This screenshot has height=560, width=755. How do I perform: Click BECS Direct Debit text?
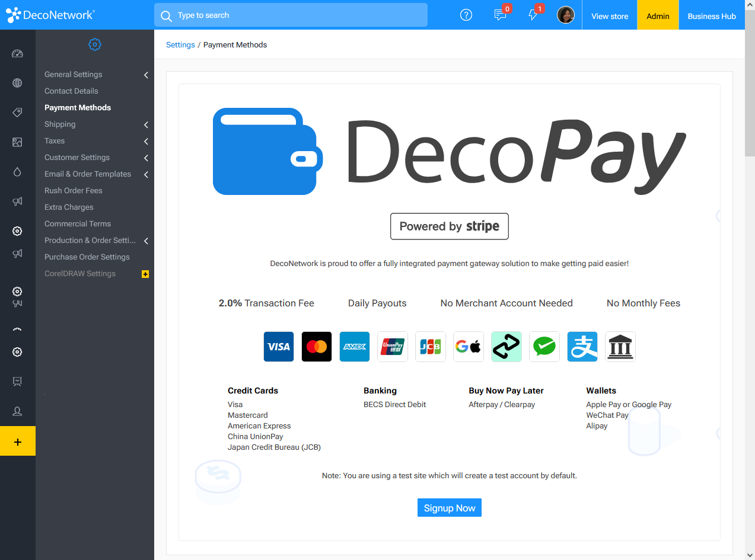[395, 404]
